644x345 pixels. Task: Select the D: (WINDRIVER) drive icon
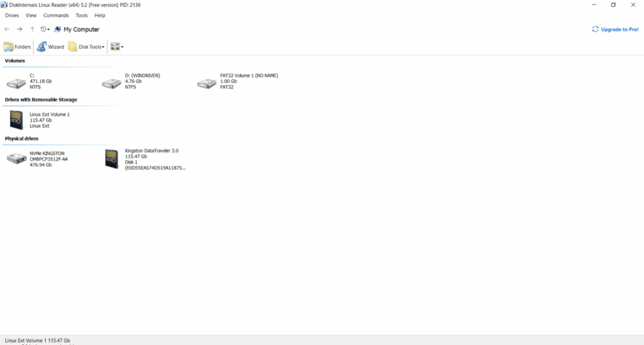[x=112, y=84]
